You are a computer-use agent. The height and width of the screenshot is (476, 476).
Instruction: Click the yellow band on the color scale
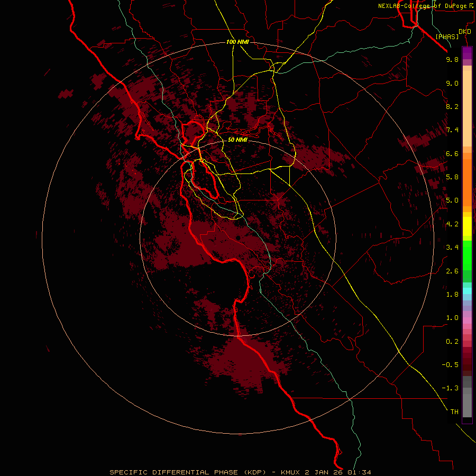point(467,226)
